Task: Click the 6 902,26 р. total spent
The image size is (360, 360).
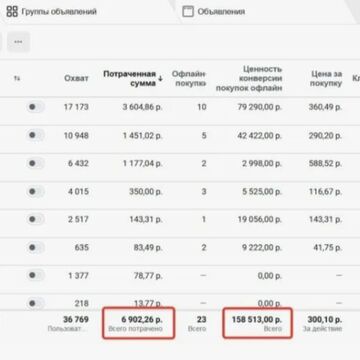Action: [x=142, y=320]
